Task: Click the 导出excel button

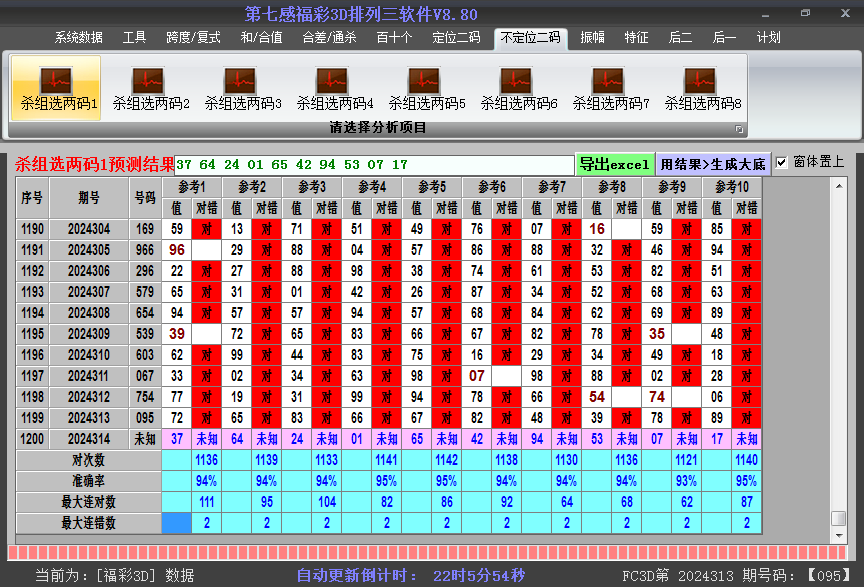Action: [615, 164]
